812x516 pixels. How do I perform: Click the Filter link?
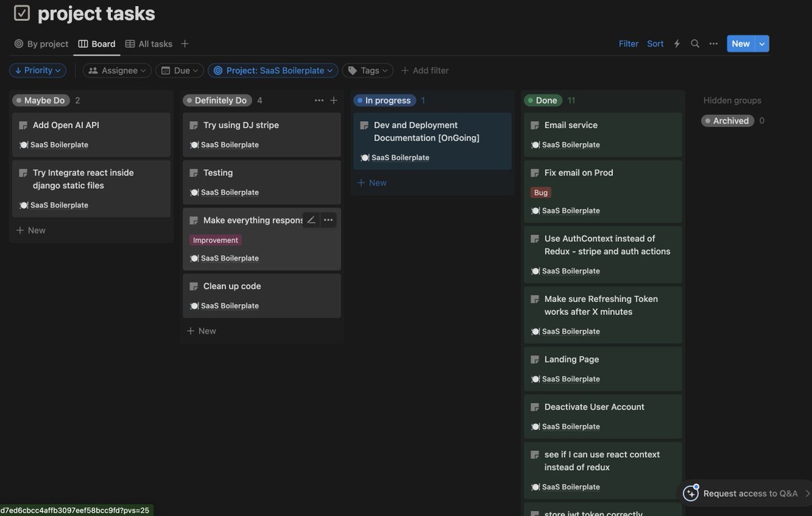tap(629, 43)
